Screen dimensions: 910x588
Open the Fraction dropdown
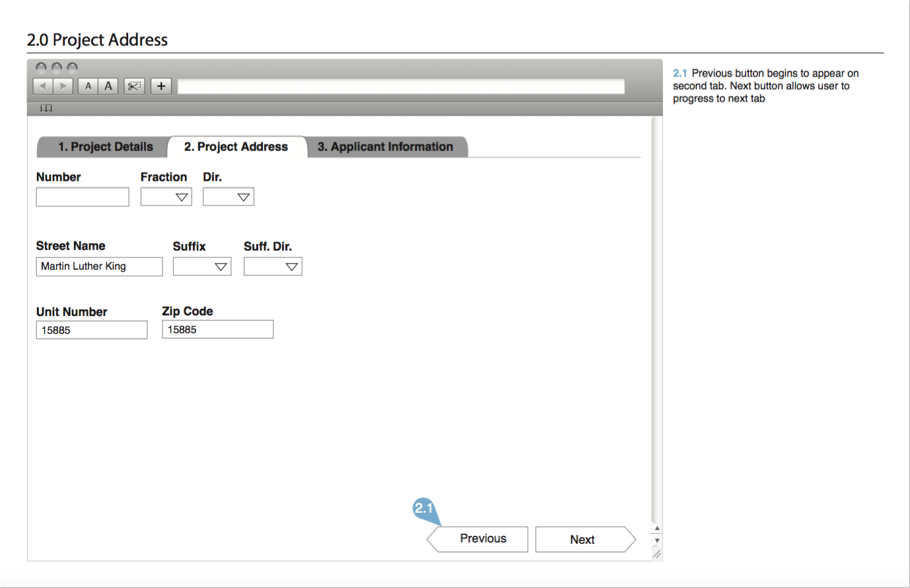(x=166, y=197)
